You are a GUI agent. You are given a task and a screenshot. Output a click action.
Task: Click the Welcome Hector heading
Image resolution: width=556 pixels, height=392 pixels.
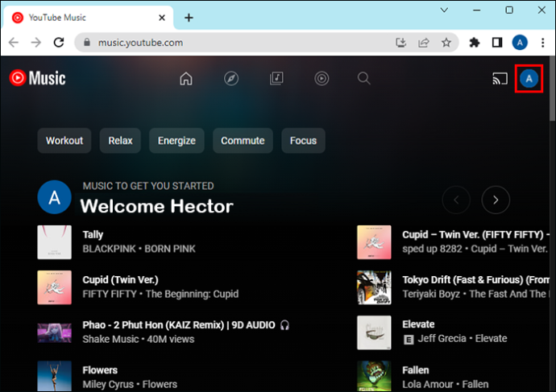(157, 206)
